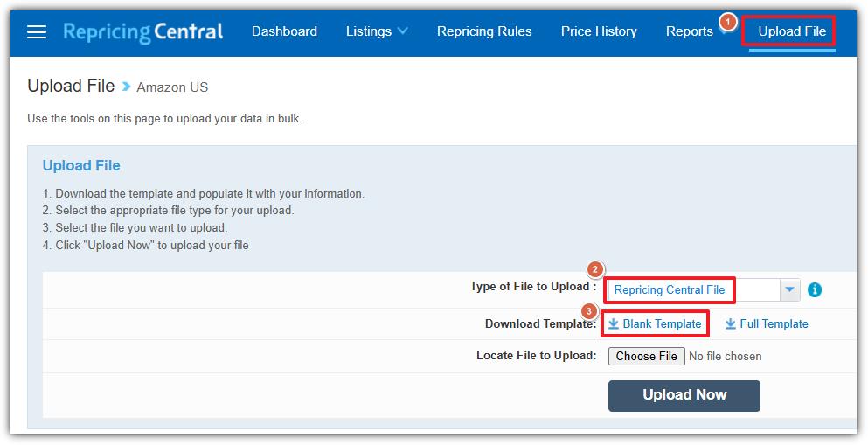Image resolution: width=868 pixels, height=445 pixels.
Task: Open the Dashboard tab
Action: [285, 31]
